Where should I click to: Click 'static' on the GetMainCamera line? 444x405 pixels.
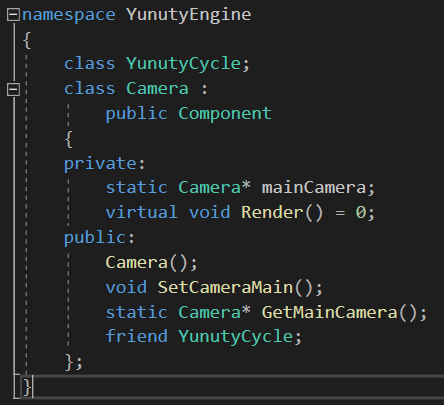pyautogui.click(x=136, y=313)
